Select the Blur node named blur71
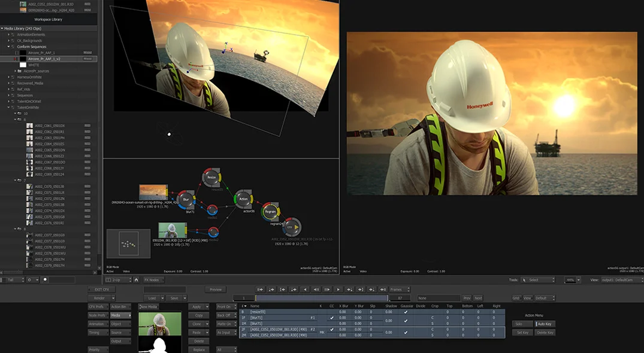 coord(186,200)
